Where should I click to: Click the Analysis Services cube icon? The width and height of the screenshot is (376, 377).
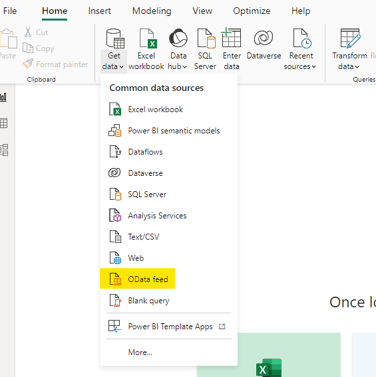[115, 216]
